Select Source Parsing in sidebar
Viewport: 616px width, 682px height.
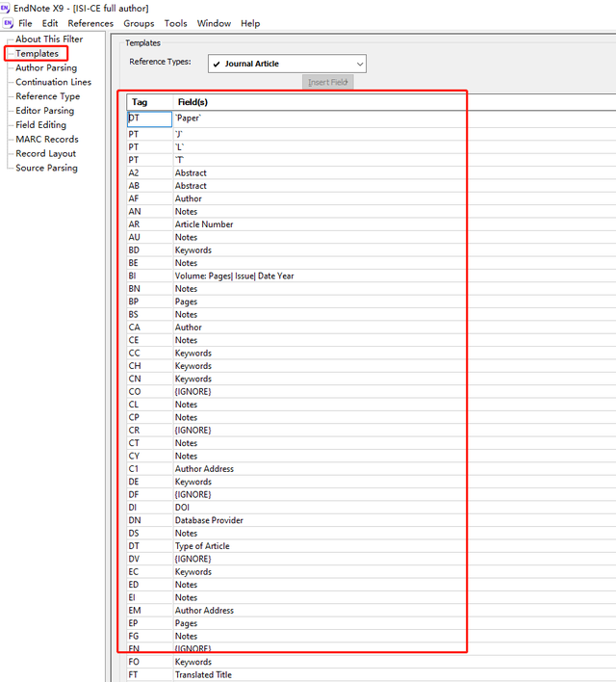point(46,169)
